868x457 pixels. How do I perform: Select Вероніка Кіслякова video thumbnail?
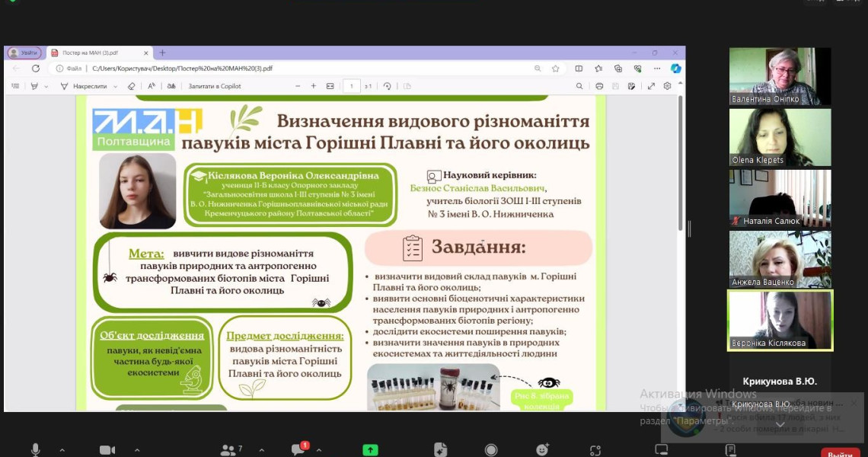[780, 320]
